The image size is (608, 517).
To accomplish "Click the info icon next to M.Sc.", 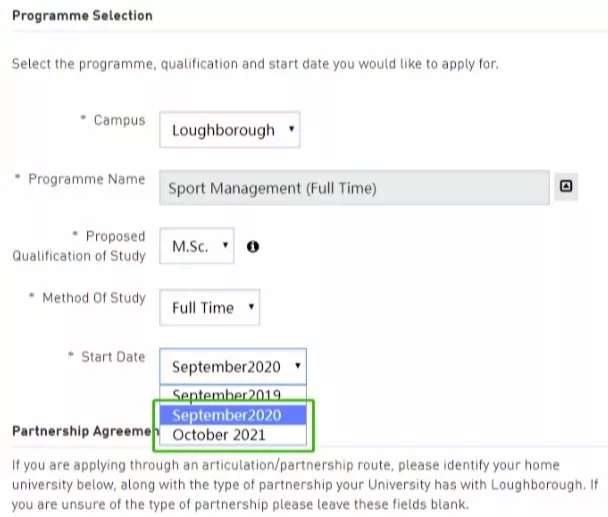I will coord(253,246).
